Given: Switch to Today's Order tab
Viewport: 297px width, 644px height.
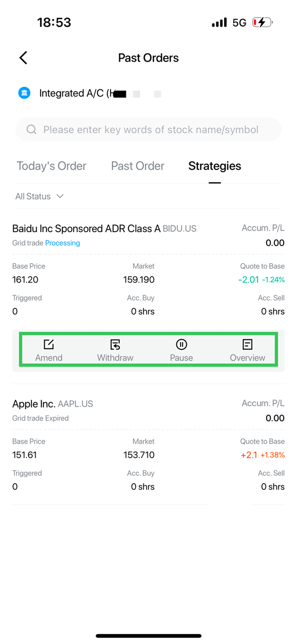Looking at the screenshot, I should click(x=51, y=166).
